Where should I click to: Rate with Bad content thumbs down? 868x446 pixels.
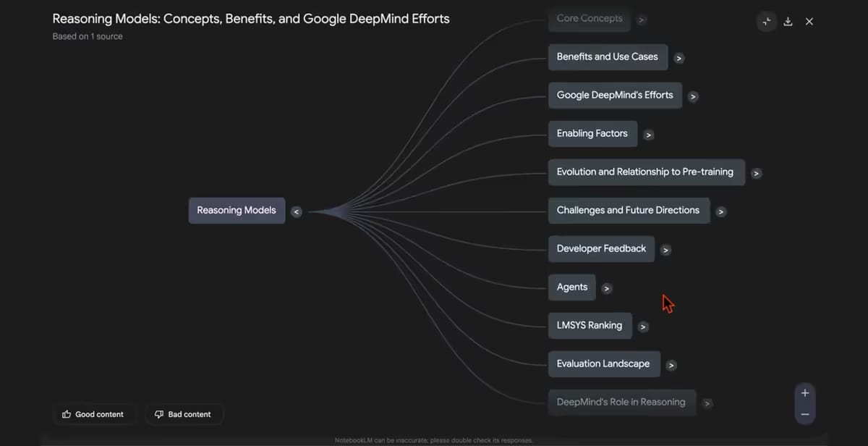[183, 414]
